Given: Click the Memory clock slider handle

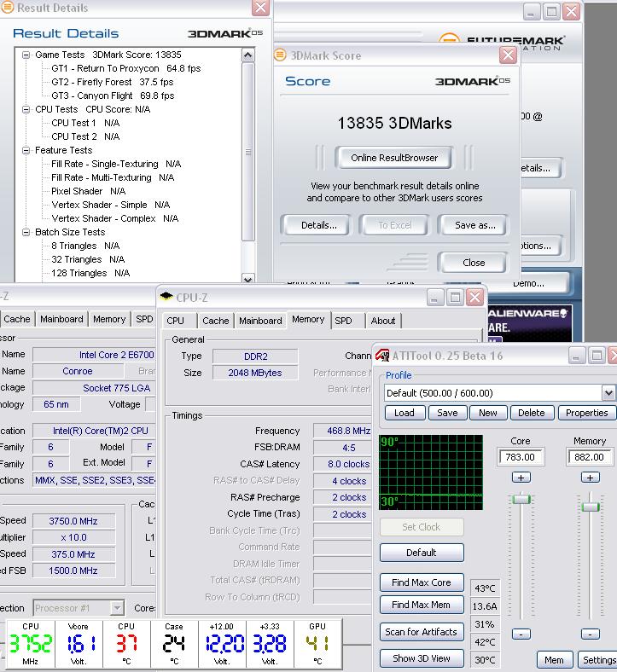Looking at the screenshot, I should click(x=591, y=507).
